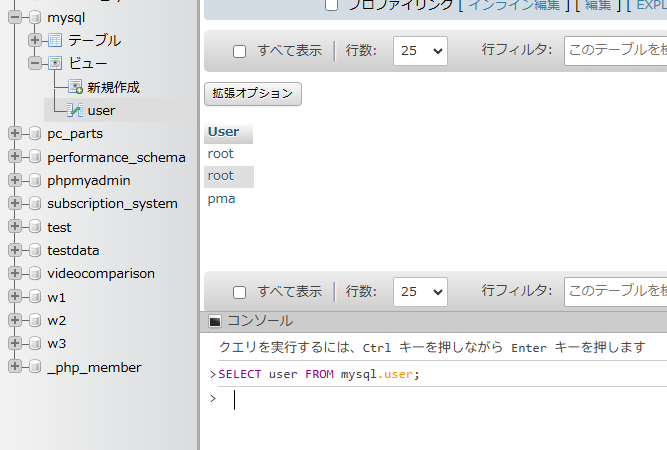Click the インライン編集 link
This screenshot has height=450, width=667.
pos(514,5)
